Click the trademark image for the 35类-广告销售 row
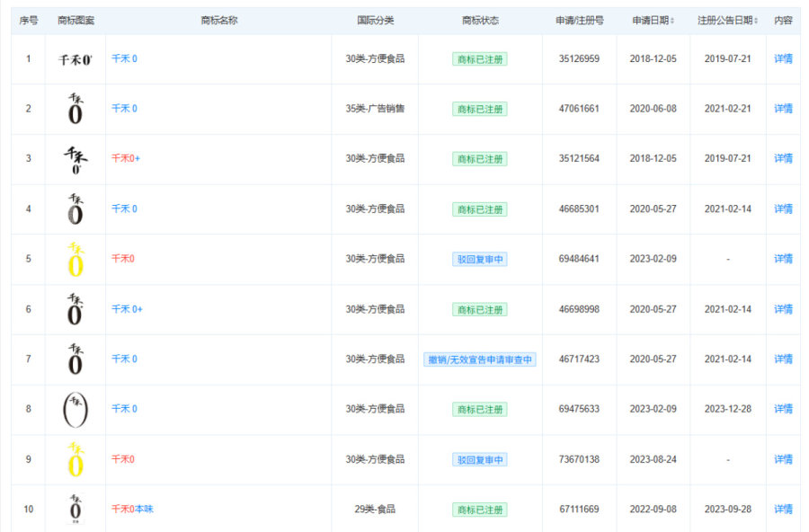Image resolution: width=809 pixels, height=532 pixels. coord(76,109)
